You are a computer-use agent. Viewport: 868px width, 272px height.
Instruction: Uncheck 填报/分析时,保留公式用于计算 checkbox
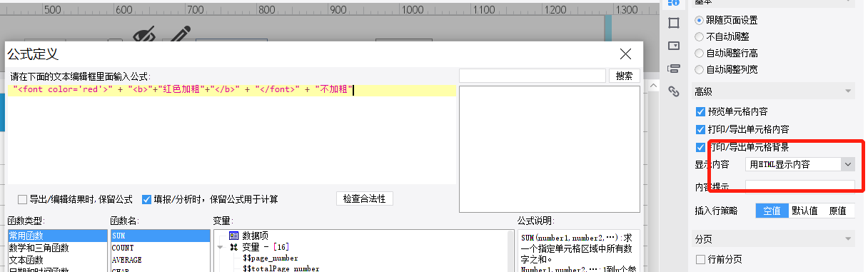coord(146,199)
